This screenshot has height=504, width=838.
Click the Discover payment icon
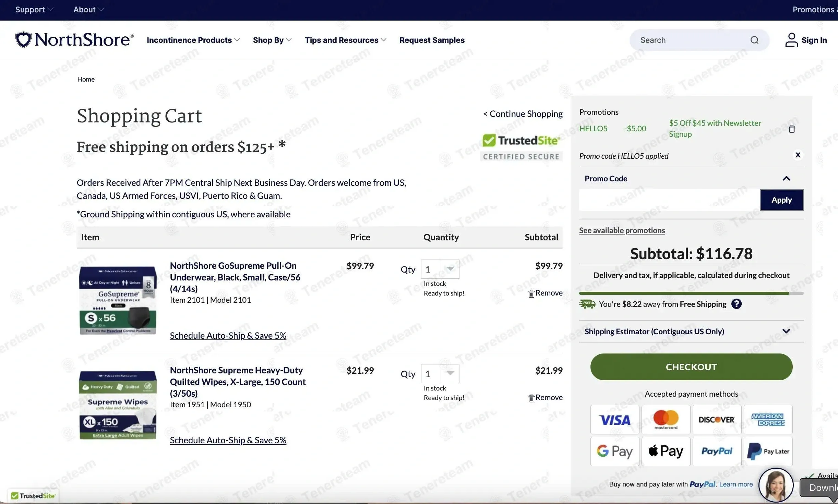click(x=717, y=420)
